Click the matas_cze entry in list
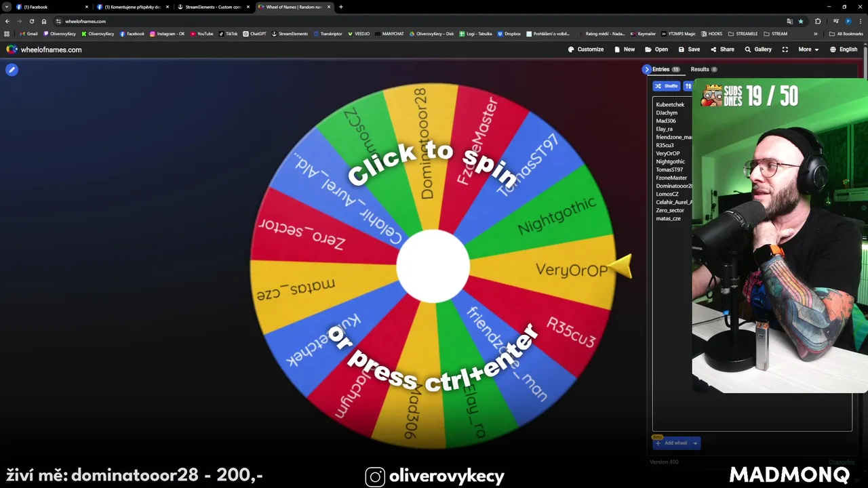Viewport: 868px width, 488px height. tap(668, 218)
